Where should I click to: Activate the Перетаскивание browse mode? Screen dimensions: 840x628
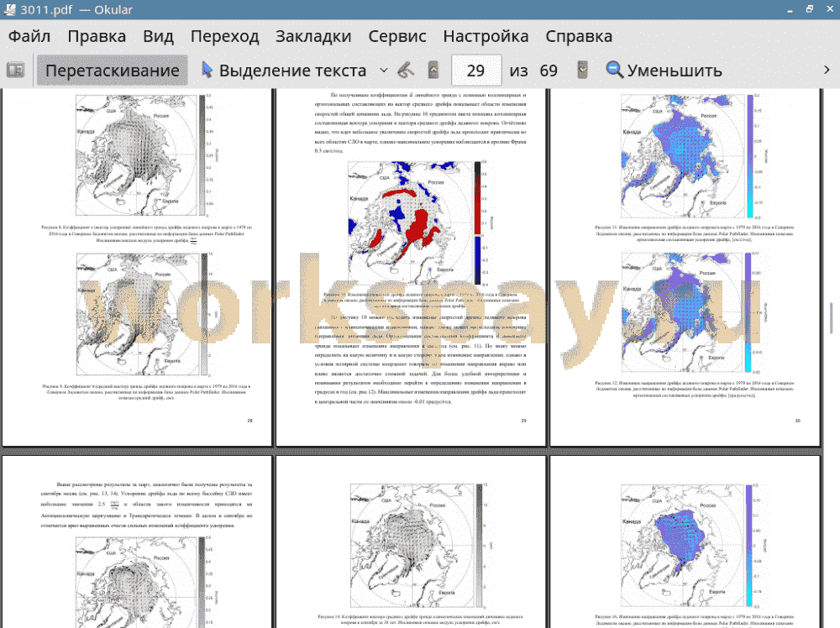112,71
